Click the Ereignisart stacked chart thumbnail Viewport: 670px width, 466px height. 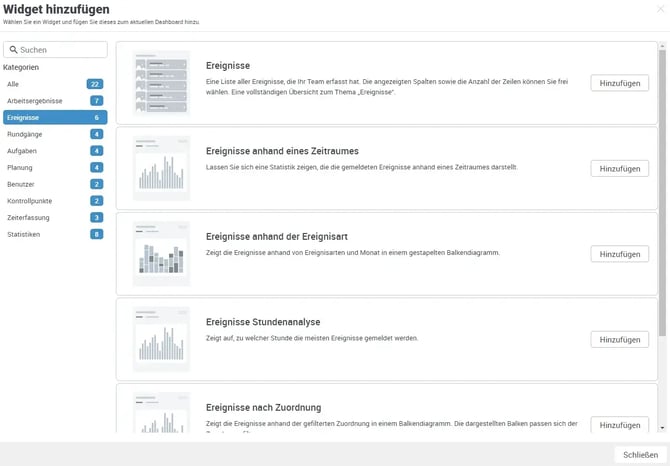[x=162, y=254]
